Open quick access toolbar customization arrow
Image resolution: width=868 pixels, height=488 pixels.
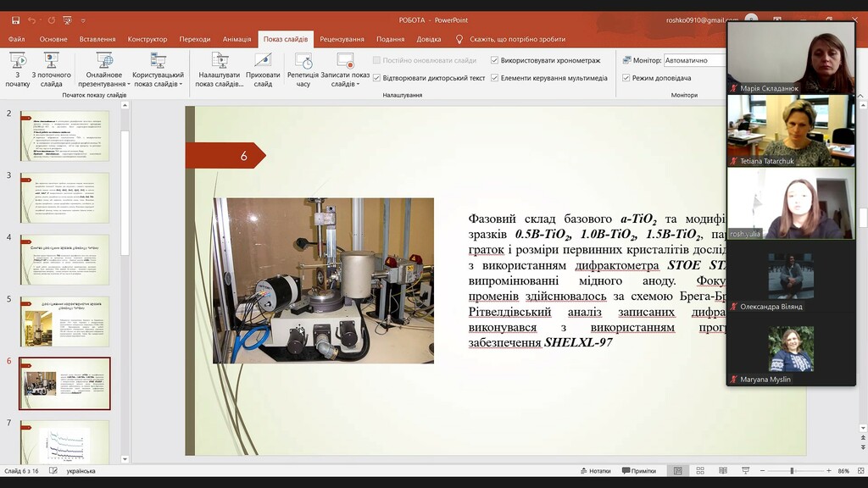pos(83,20)
